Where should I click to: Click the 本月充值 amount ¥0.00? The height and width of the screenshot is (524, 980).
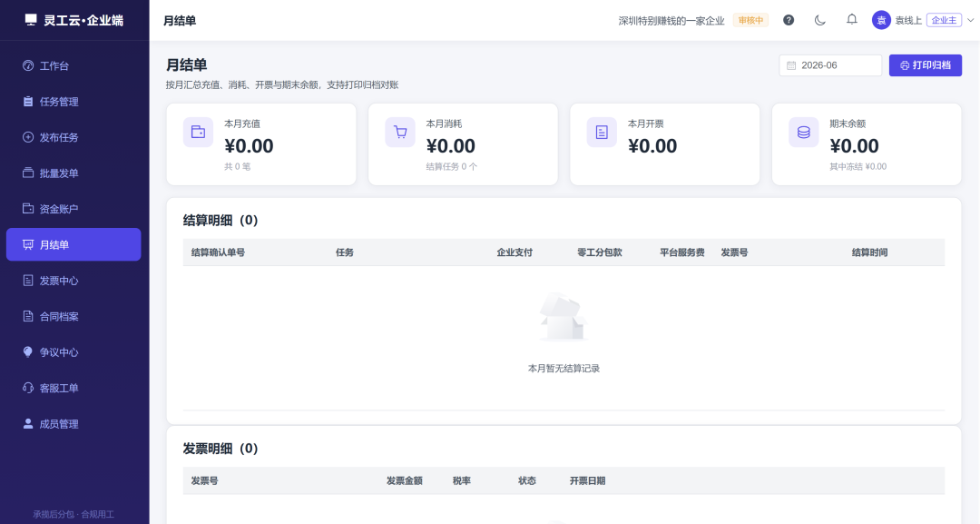(249, 145)
